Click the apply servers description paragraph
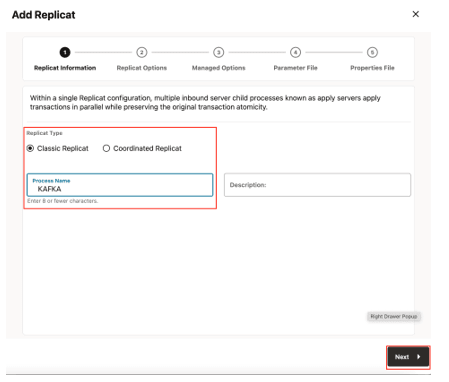The image size is (449, 382). pyautogui.click(x=205, y=102)
